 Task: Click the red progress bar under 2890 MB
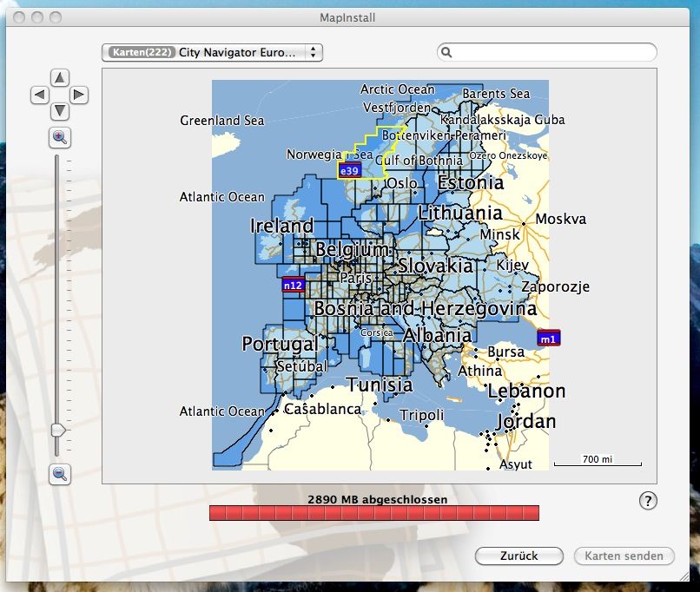[373, 514]
